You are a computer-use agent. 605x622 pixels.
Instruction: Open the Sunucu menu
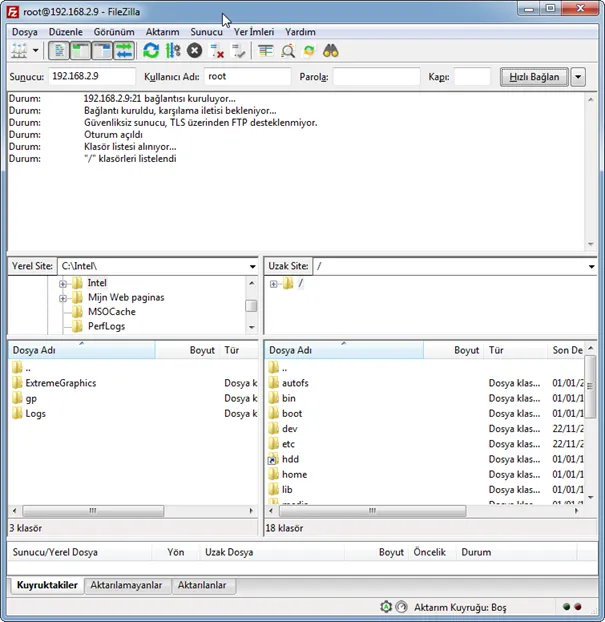tap(206, 32)
